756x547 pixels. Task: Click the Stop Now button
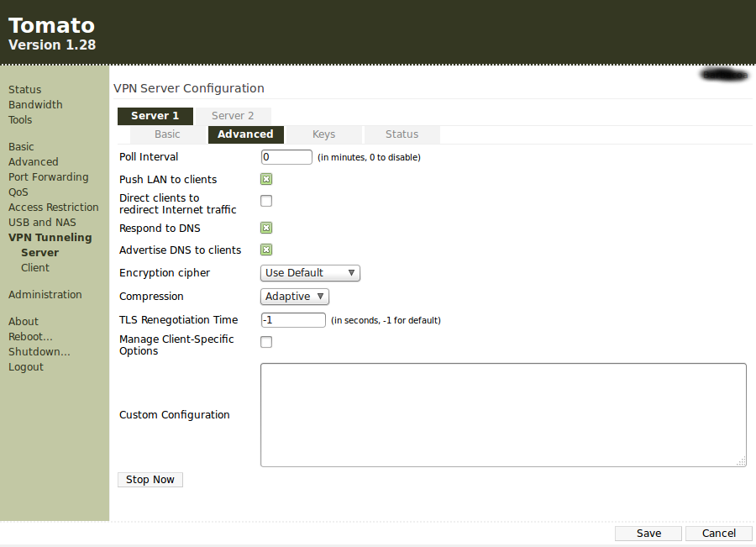tap(150, 480)
